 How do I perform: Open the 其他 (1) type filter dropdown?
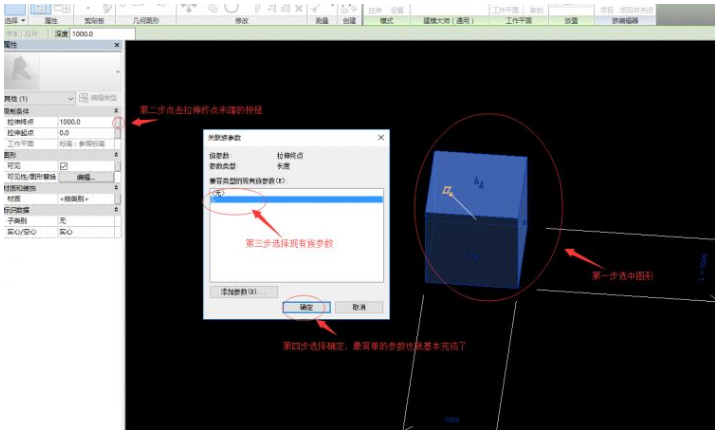click(x=70, y=98)
